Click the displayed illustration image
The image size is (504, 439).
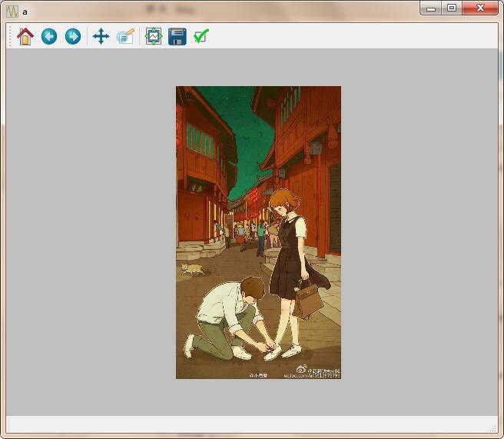pos(258,232)
